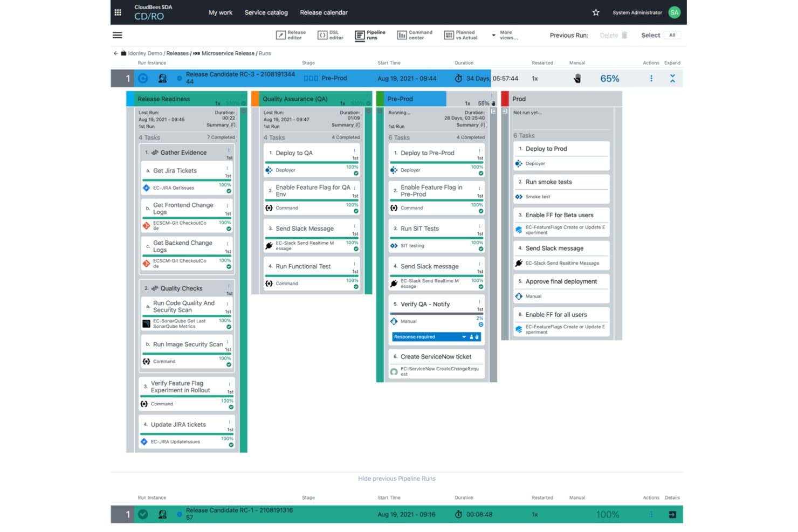
Task: Click the back arrow beside the breadcrumb
Action: point(115,53)
